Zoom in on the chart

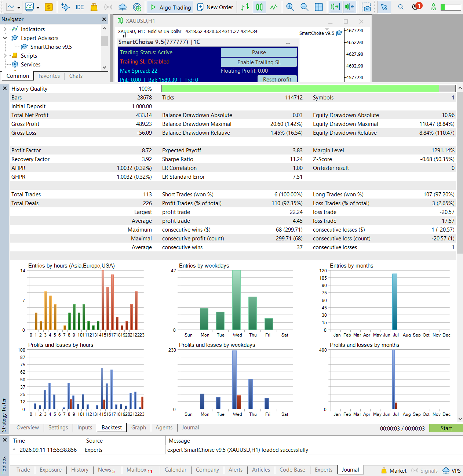[290, 7]
